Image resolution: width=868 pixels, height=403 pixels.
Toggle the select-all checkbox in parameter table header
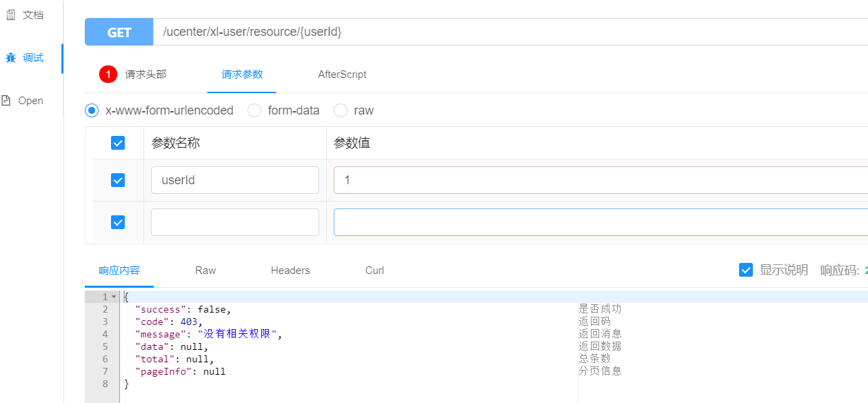point(117,143)
